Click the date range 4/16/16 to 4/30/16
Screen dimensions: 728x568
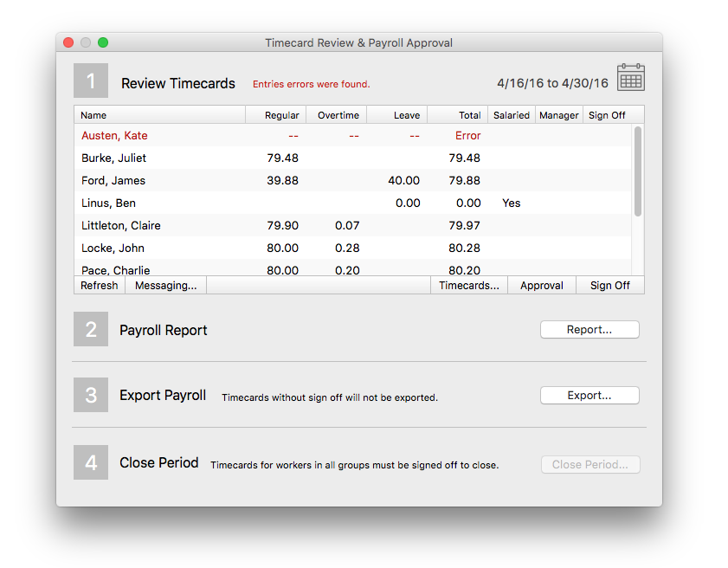coord(552,83)
